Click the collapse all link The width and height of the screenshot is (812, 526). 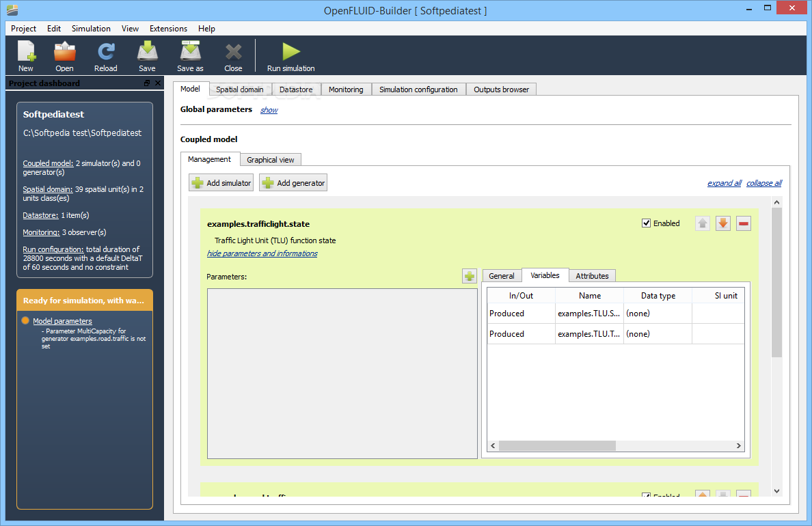[764, 183]
